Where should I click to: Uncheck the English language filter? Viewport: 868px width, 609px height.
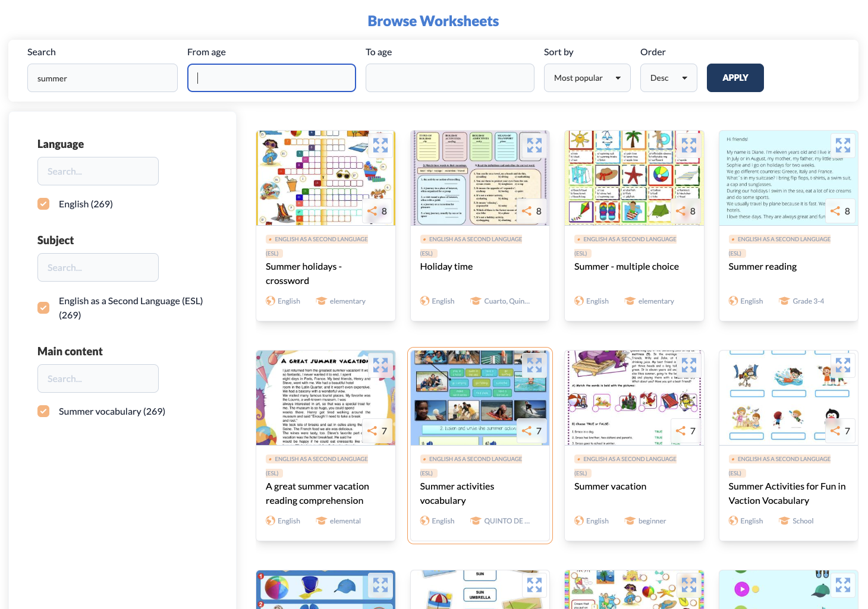43,204
